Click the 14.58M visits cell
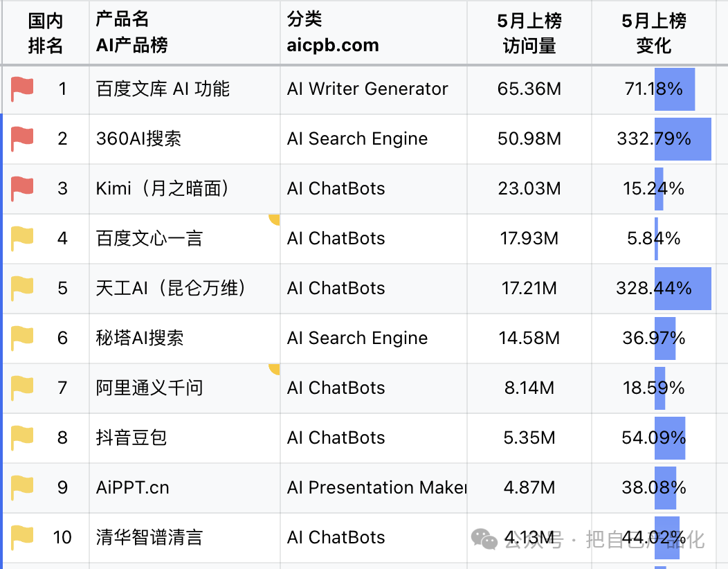 529,338
